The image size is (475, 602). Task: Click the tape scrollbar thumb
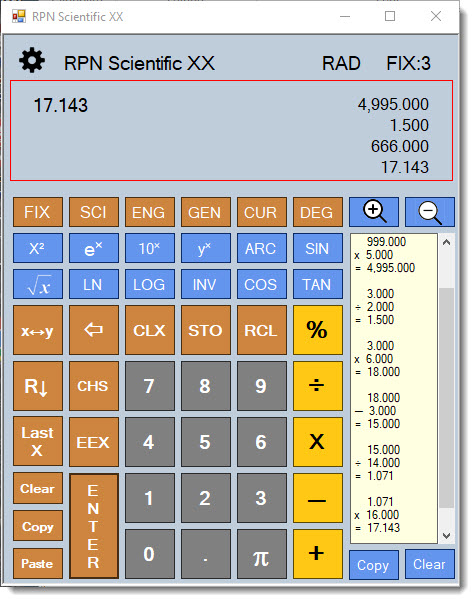pyautogui.click(x=446, y=397)
